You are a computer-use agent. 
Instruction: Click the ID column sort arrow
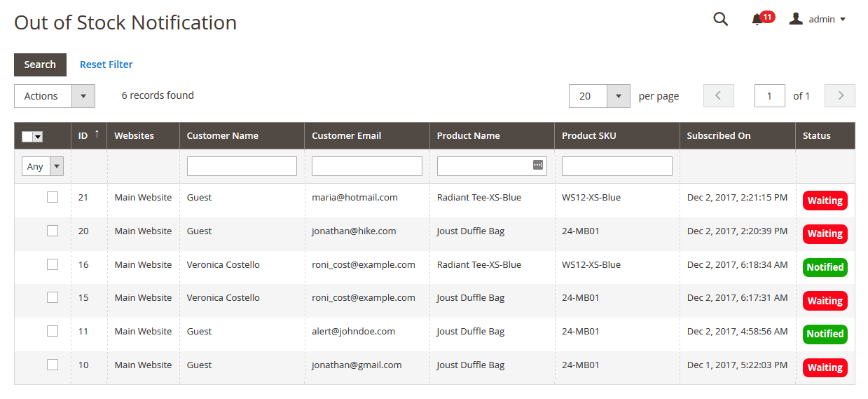pyautogui.click(x=97, y=135)
